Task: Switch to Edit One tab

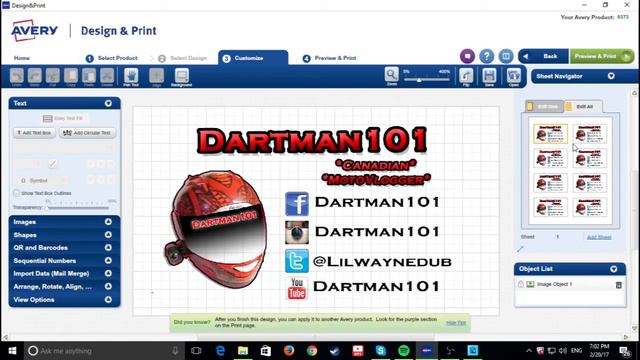Action: click(x=544, y=107)
